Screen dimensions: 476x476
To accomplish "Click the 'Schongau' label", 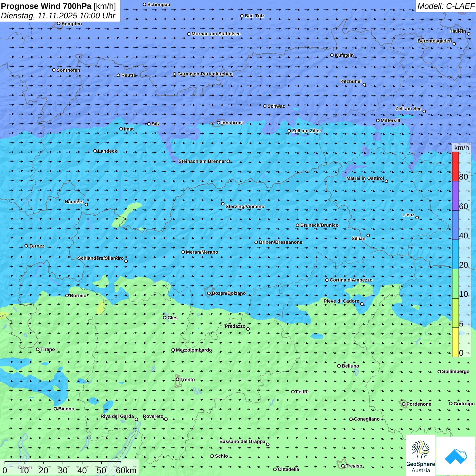I will click(x=159, y=4).
